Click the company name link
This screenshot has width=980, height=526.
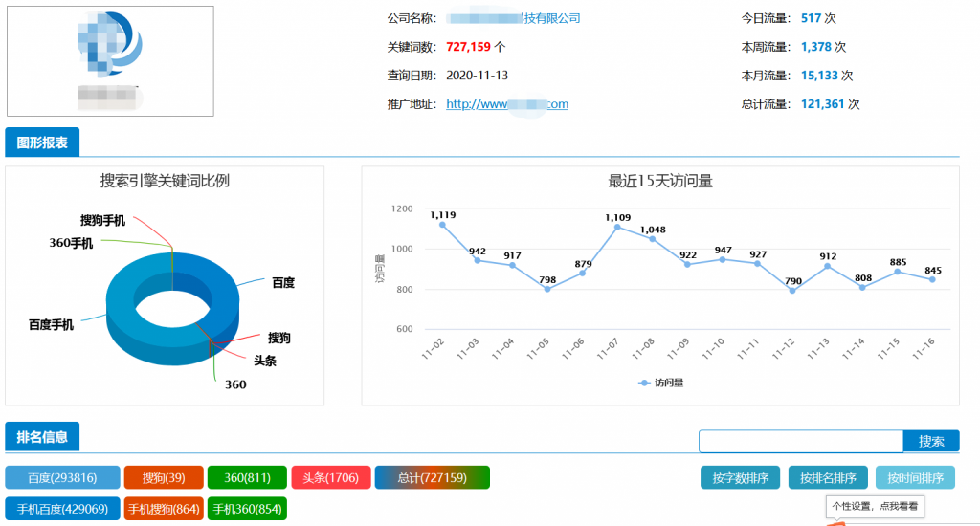click(x=513, y=18)
